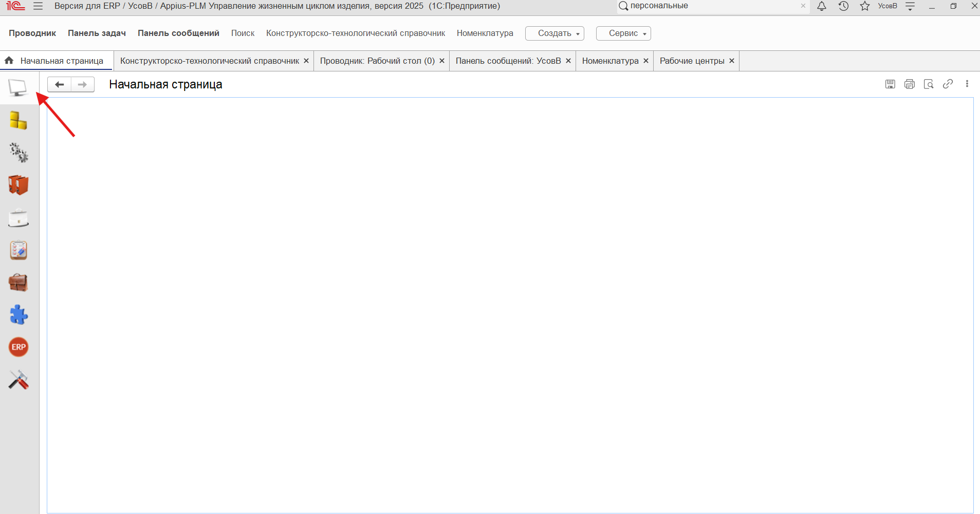Open the settings lines icon beside УсовВ
Screen dimensions: 980x514
click(910, 6)
